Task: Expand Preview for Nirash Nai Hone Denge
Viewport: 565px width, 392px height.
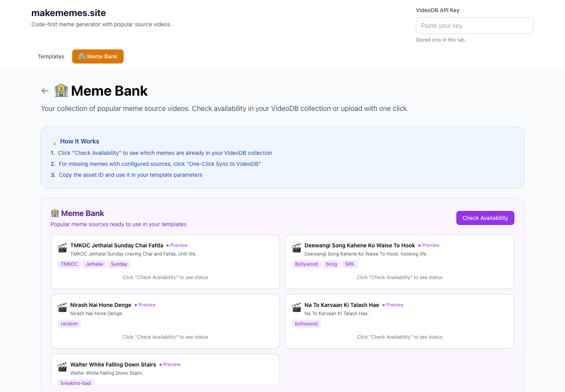Action: 146,305
